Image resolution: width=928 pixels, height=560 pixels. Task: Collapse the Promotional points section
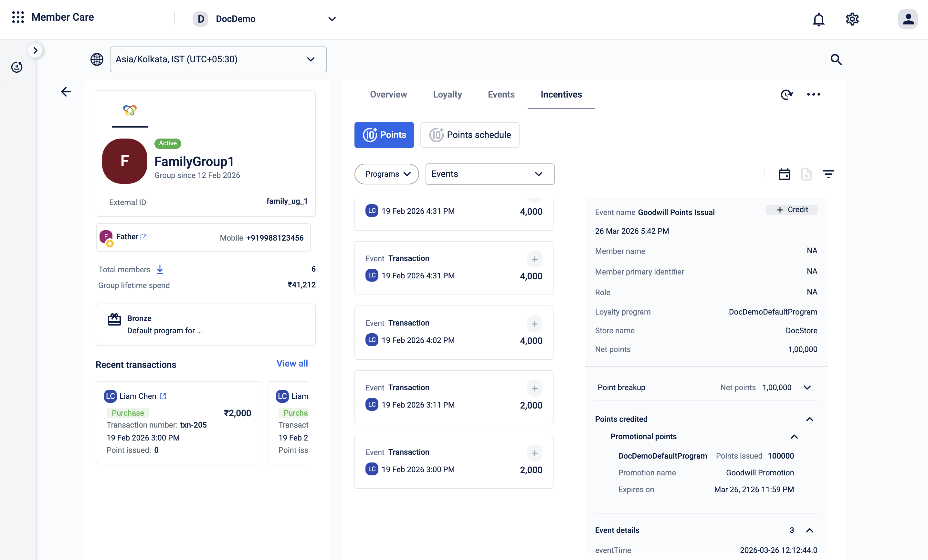point(794,437)
